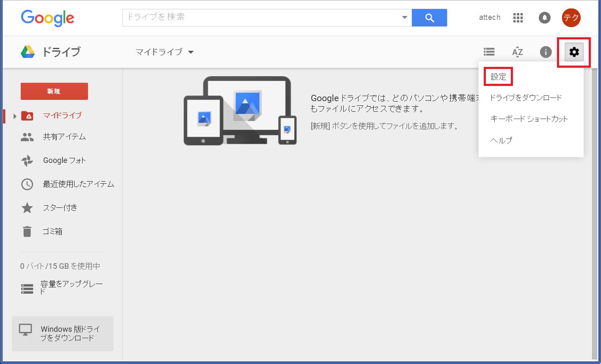Image resolution: width=601 pixels, height=364 pixels.
Task: Open マイドライブ in the sidebar
Action: [x=62, y=116]
